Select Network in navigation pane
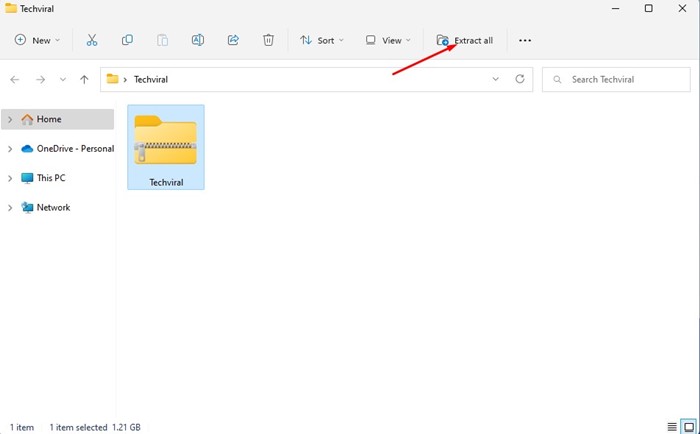Image resolution: width=700 pixels, height=434 pixels. pyautogui.click(x=46, y=208)
